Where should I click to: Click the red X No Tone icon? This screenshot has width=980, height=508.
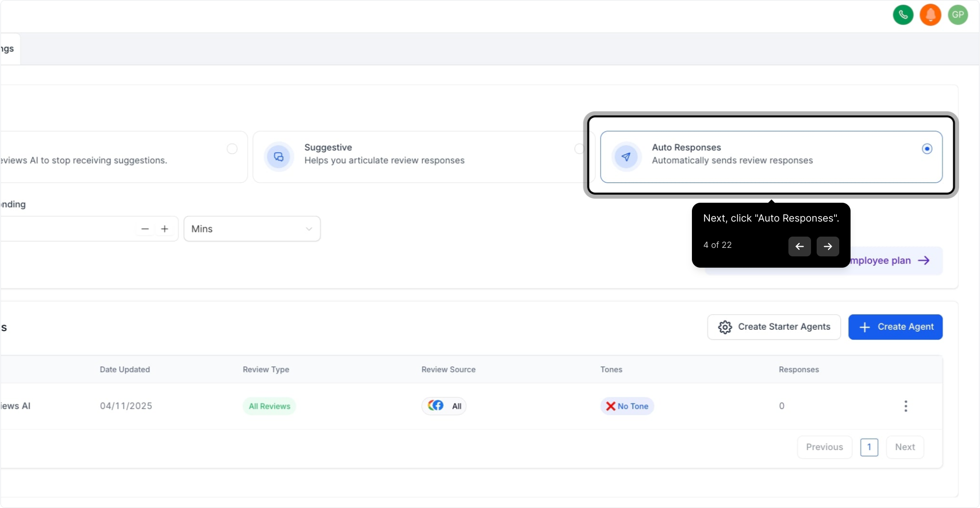(610, 406)
